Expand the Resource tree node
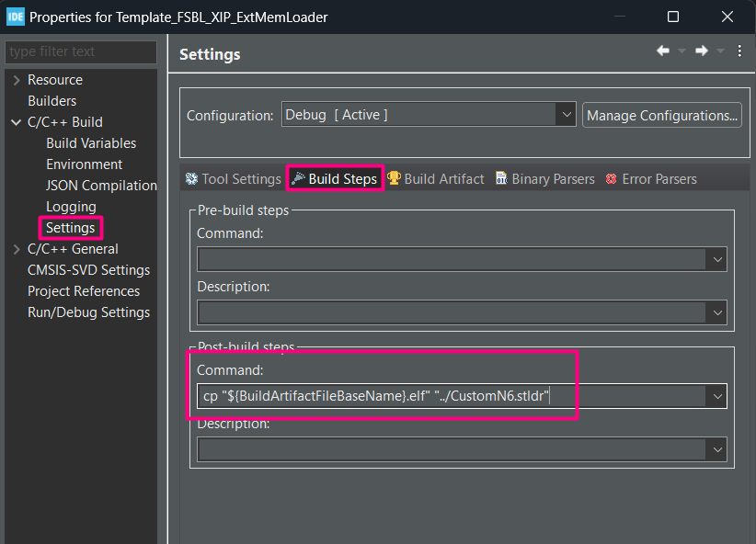This screenshot has height=544, width=756. tap(17, 80)
